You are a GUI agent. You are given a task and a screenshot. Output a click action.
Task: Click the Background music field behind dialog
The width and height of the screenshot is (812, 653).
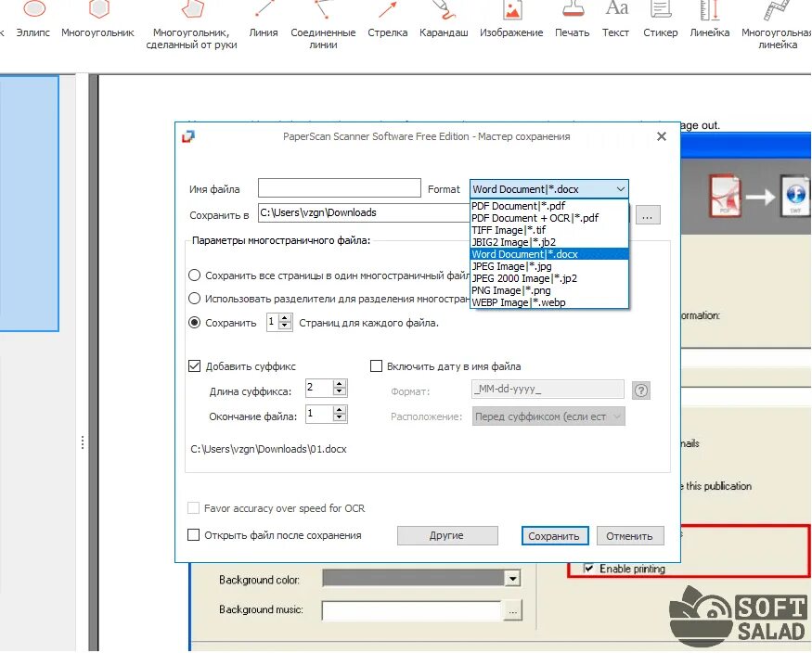click(x=412, y=610)
